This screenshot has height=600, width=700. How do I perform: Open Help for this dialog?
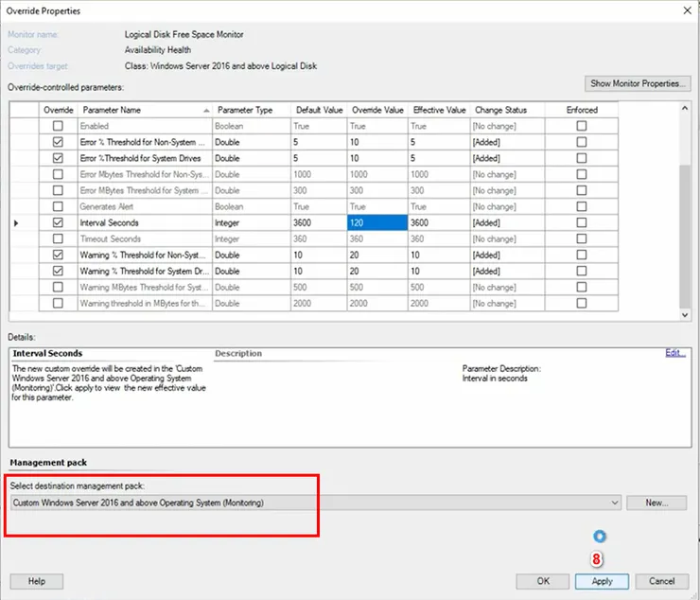click(37, 581)
